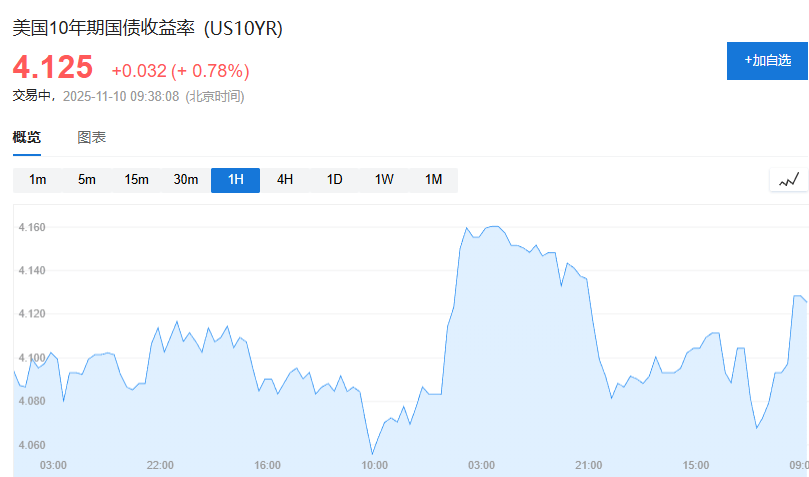This screenshot has width=809, height=477.
Task: Click the line chart type icon
Action: click(788, 180)
